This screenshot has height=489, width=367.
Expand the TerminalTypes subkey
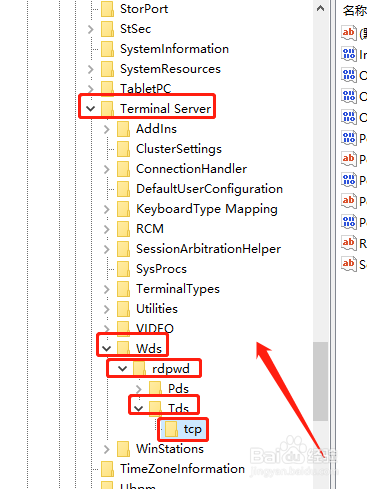click(106, 289)
